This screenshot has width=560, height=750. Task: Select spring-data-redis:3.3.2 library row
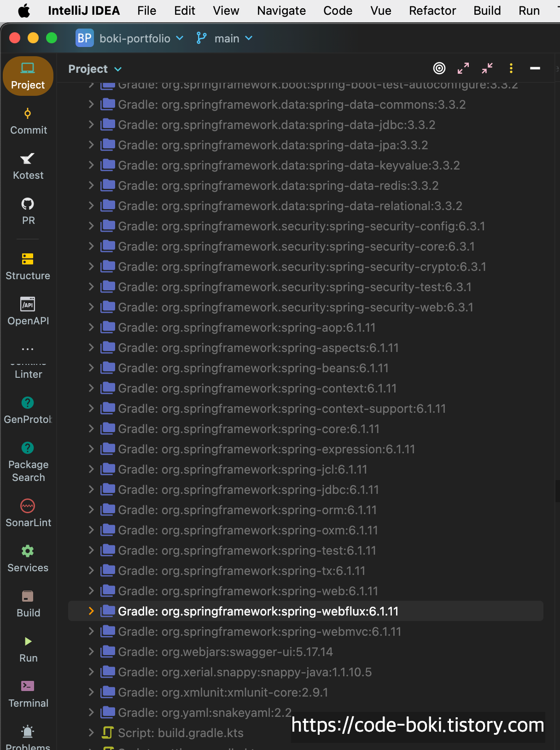click(306, 186)
